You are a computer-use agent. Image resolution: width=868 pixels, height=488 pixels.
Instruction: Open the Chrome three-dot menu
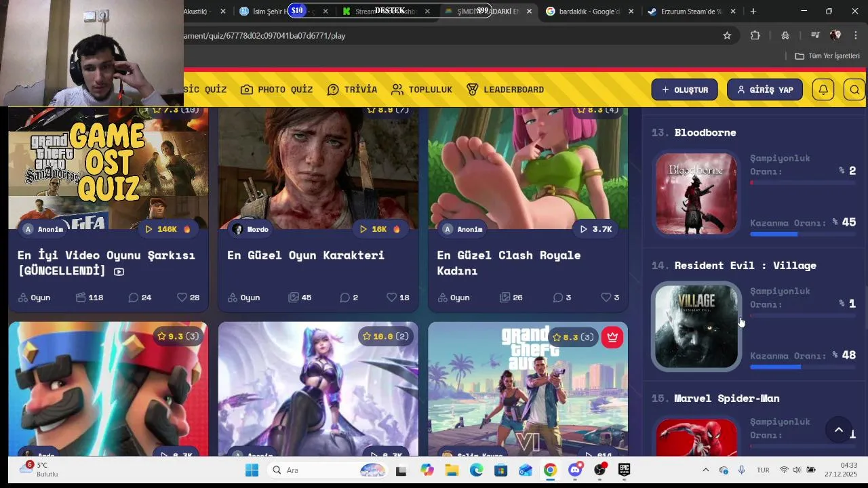click(854, 35)
